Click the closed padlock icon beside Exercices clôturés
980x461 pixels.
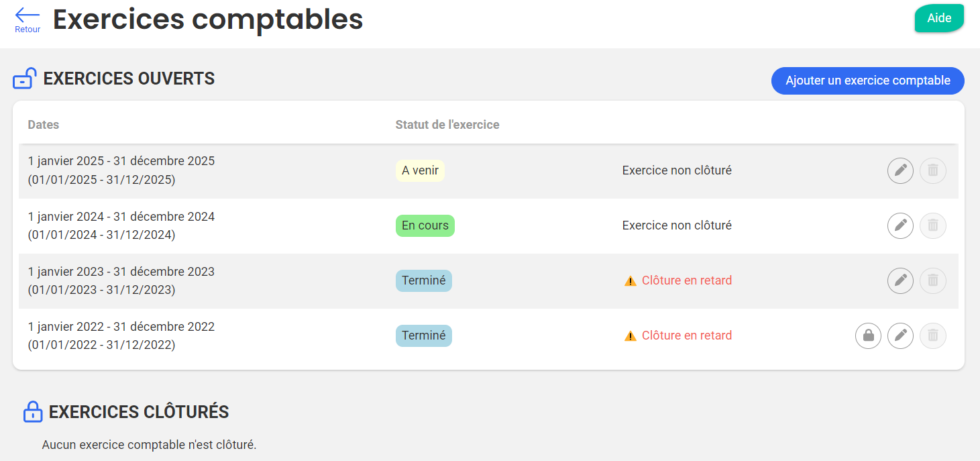click(x=32, y=411)
